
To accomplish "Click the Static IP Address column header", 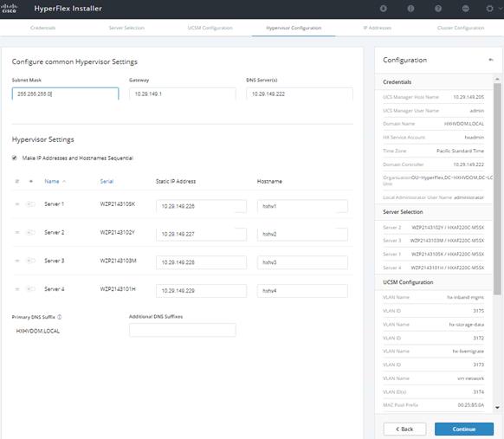I will click(176, 181).
